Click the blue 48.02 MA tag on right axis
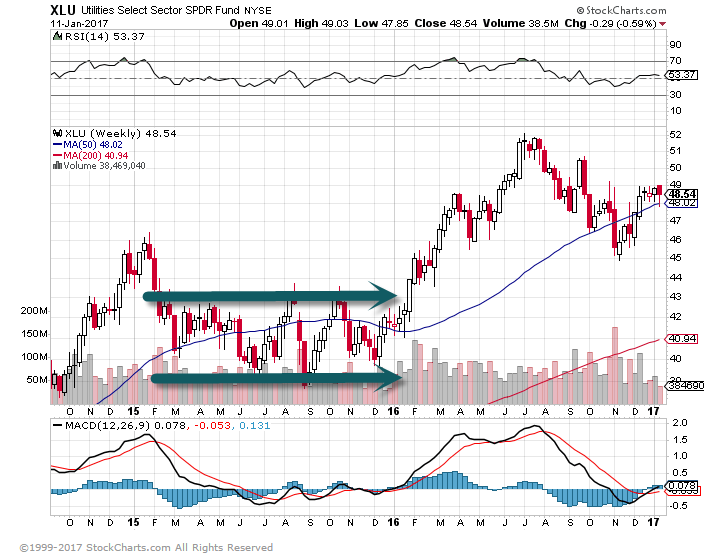 tap(682, 203)
